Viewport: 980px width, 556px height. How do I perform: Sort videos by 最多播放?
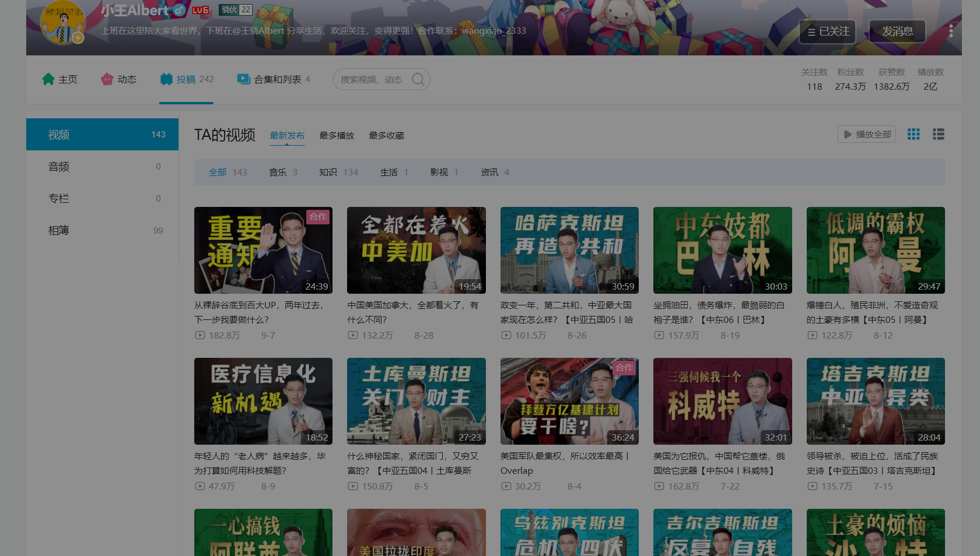(337, 136)
